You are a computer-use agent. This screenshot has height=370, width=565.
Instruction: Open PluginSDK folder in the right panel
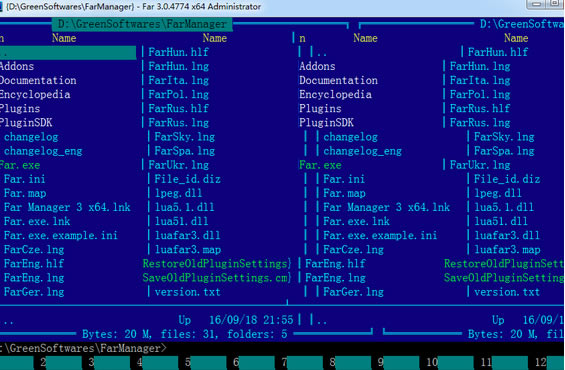click(x=326, y=123)
